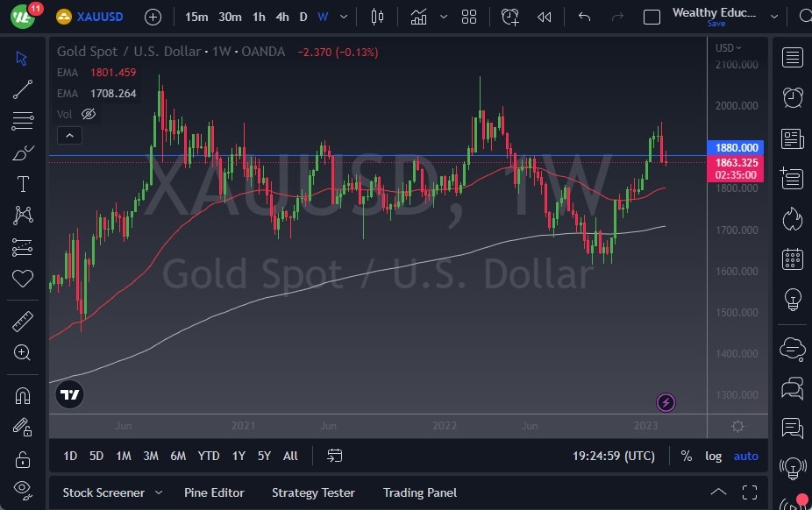Open the Pine Editor tab
This screenshot has width=812, height=510.
(x=214, y=492)
